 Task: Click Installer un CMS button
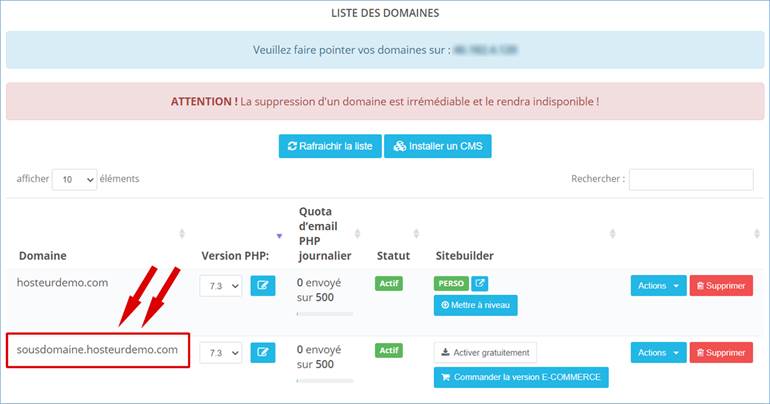437,146
